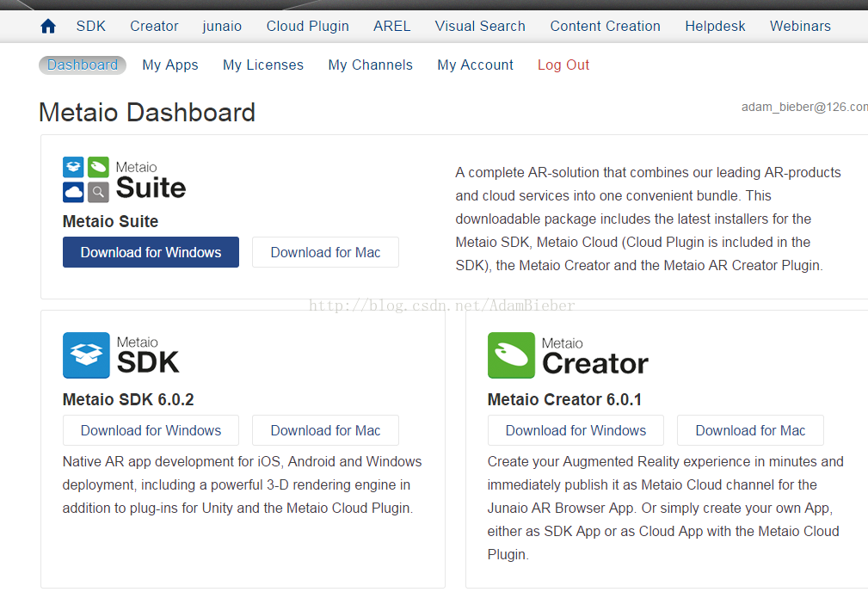The width and height of the screenshot is (868, 592).
Task: Open Visual Search in top navigation
Action: (480, 26)
